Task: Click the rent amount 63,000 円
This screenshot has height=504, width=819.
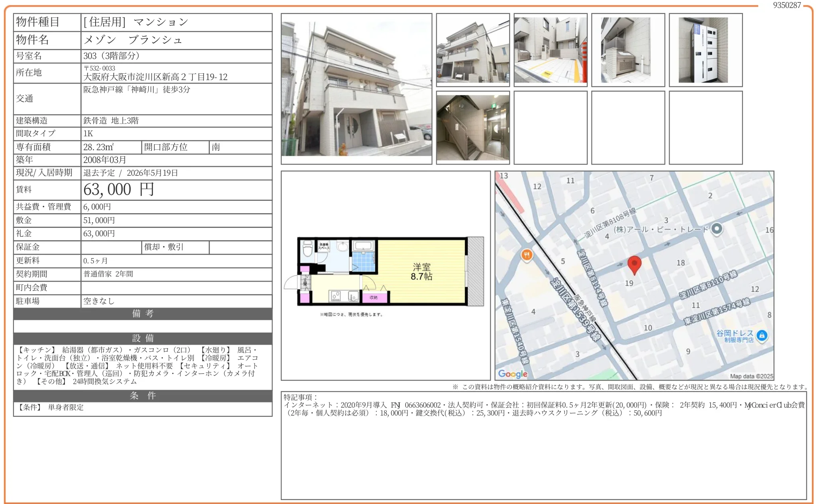Action: (118, 190)
